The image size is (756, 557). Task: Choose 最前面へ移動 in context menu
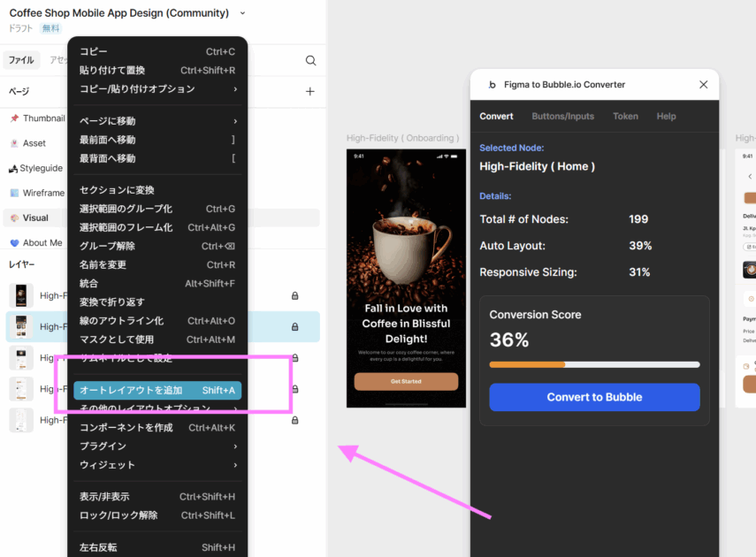(157, 140)
